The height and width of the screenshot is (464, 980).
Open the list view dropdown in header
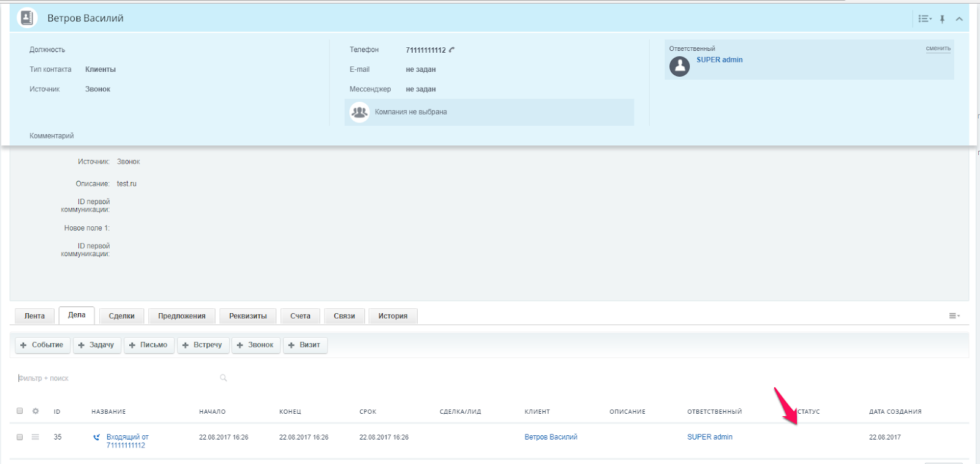[924, 19]
